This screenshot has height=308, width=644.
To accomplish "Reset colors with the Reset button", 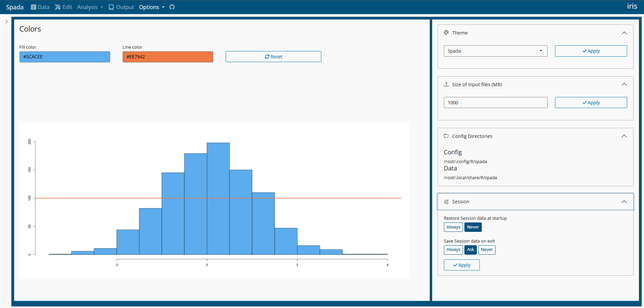I will (x=273, y=57).
